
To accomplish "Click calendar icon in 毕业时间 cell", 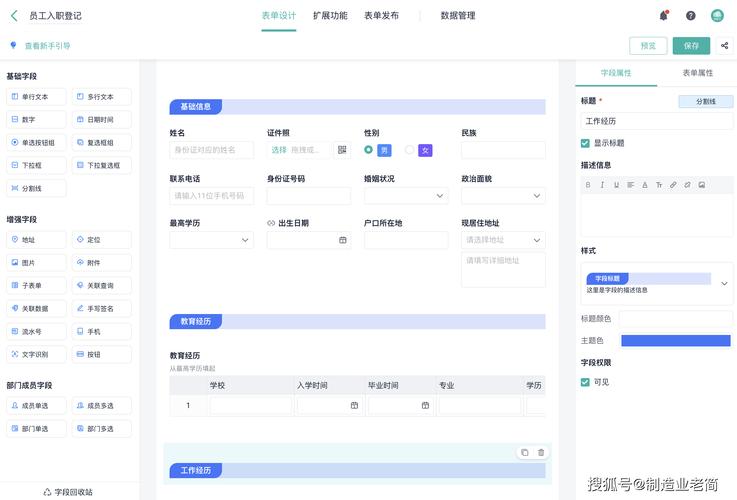I will 425,406.
